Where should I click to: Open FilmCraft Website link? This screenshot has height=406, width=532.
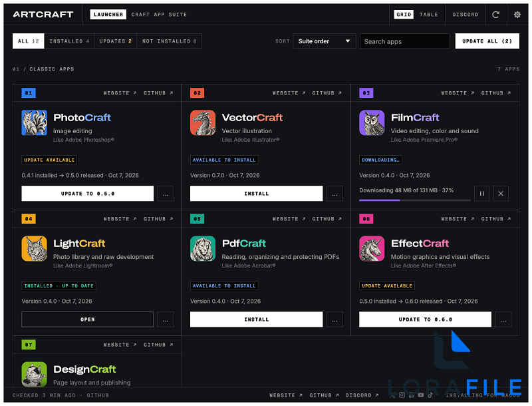(x=458, y=93)
